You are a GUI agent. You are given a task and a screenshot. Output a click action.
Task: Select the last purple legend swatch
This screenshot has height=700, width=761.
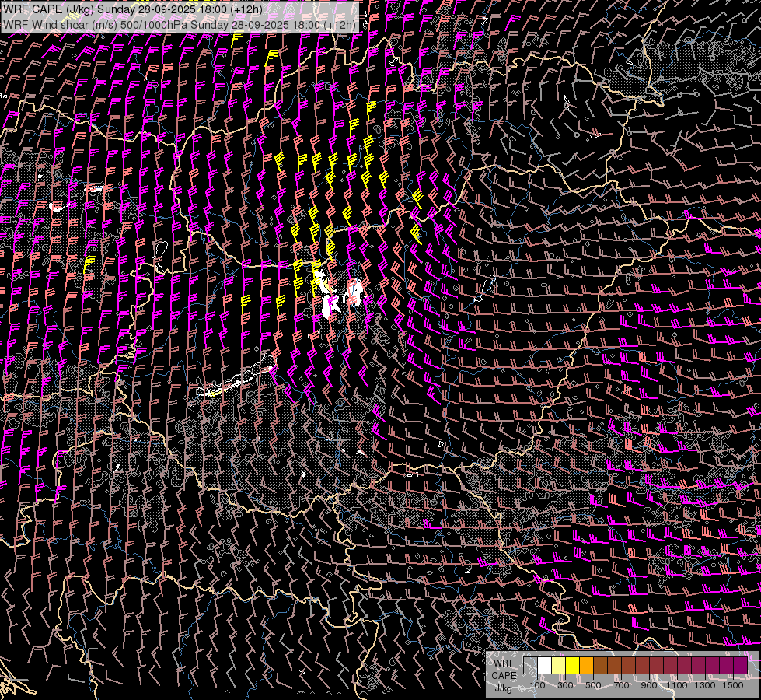[x=740, y=666]
